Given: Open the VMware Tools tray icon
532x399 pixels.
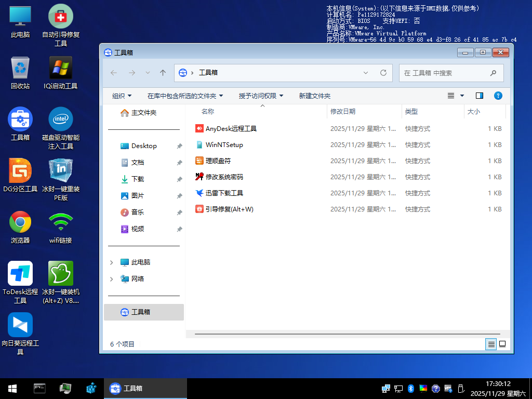Looking at the screenshot, I should tap(448, 389).
